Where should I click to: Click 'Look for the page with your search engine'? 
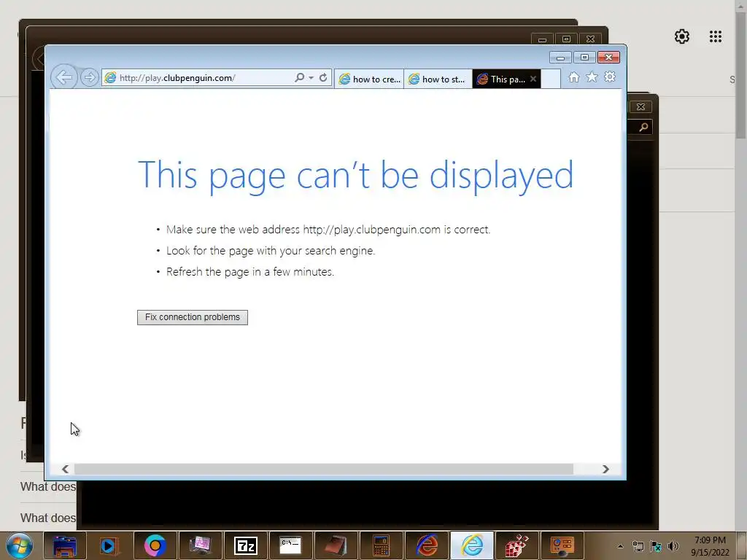pos(271,251)
